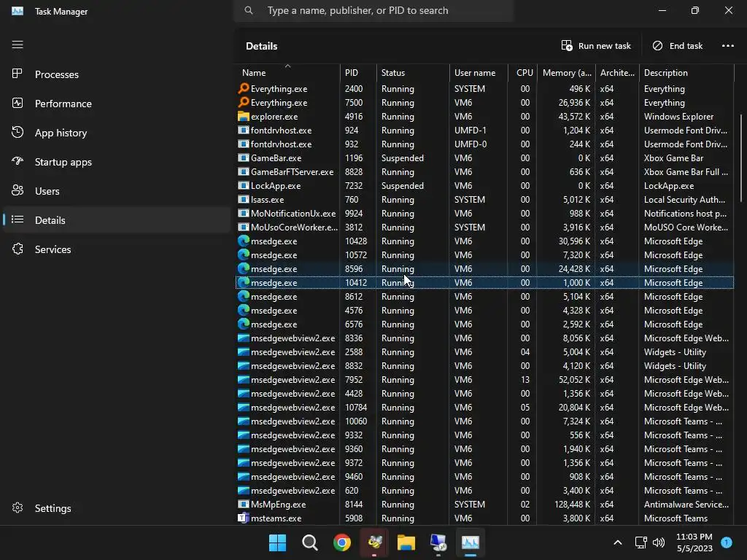Select the GameBarFTServer.exe process
The image size is (747, 560).
(x=484, y=172)
